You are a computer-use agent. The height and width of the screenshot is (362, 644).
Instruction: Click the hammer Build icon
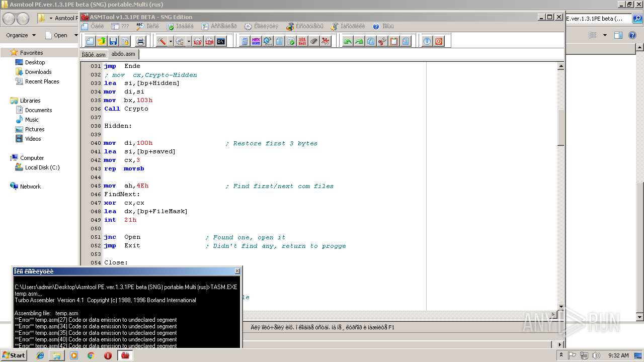pyautogui.click(x=162, y=41)
